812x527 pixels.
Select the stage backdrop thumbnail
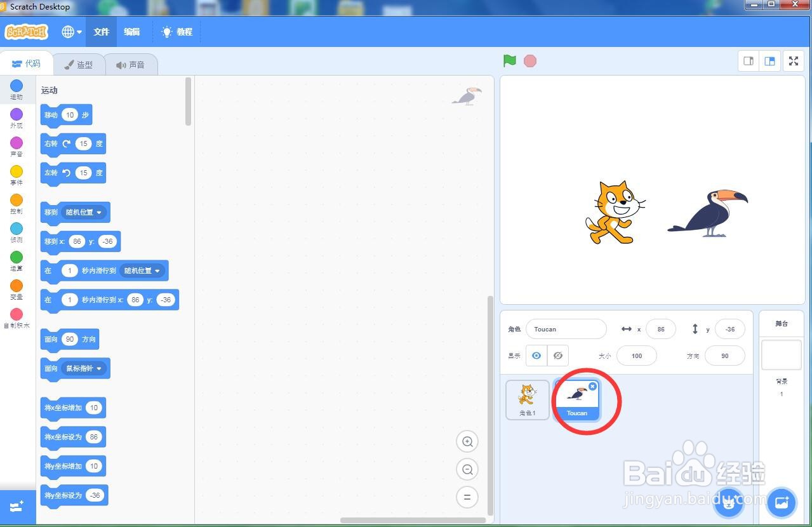click(x=782, y=354)
